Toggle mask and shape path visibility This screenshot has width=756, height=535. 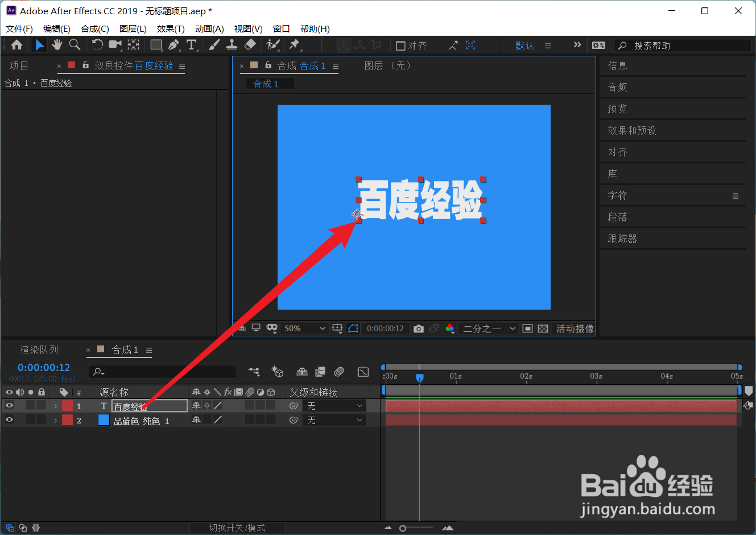pyautogui.click(x=353, y=328)
